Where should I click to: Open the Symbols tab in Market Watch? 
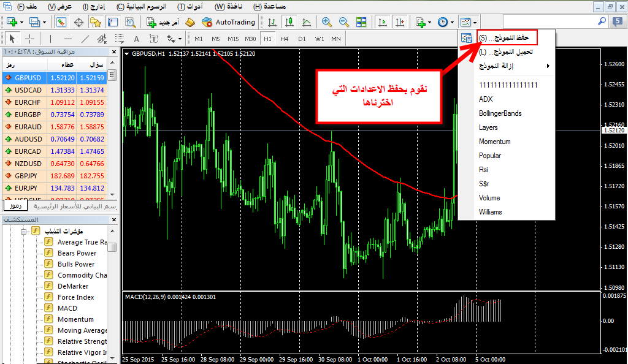pyautogui.click(x=15, y=206)
